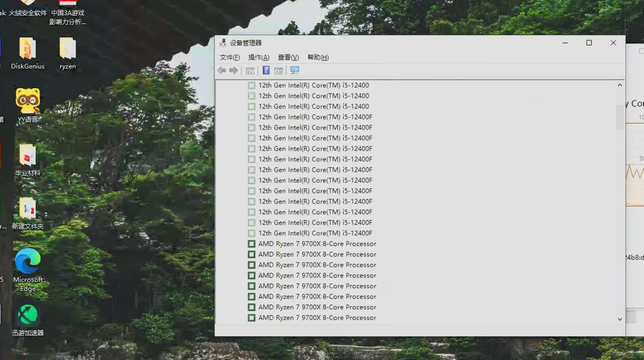Open the 迅游加速器 desktop shortcut
Image resolution: width=644 pixels, height=360 pixels.
[x=28, y=321]
